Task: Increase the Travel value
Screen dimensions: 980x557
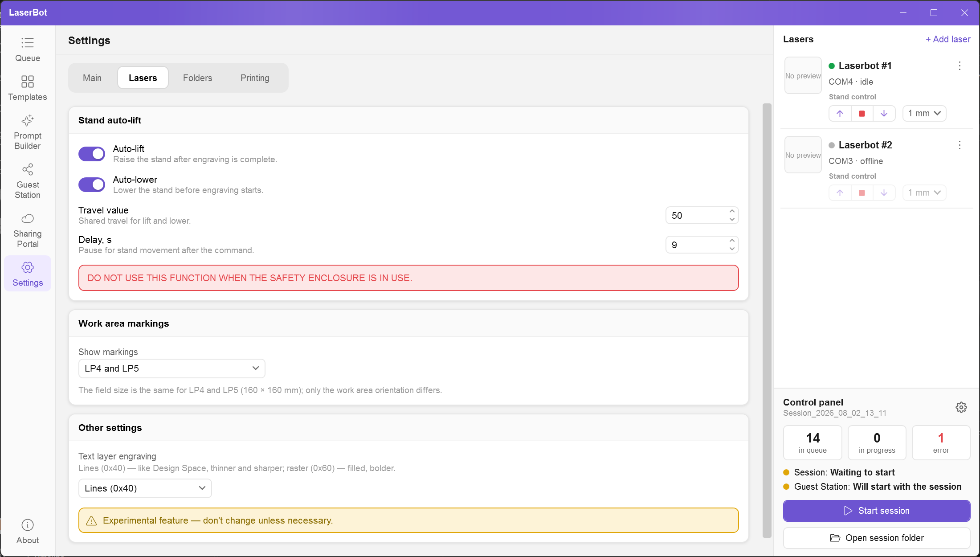Action: [x=732, y=211]
